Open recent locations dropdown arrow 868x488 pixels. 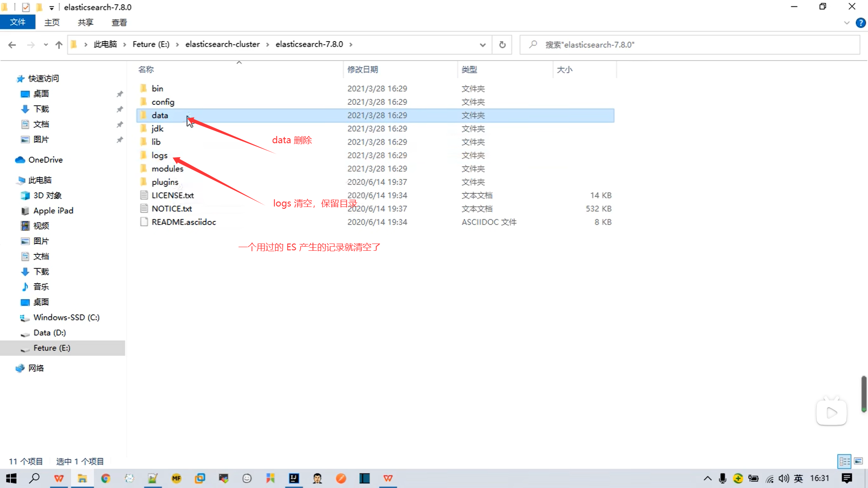[46, 44]
